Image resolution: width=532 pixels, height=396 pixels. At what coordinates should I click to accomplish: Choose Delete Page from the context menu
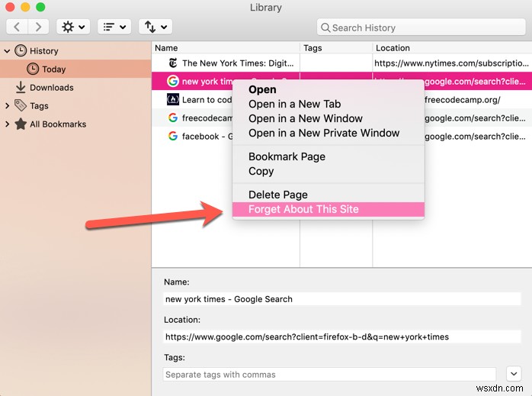click(328, 195)
